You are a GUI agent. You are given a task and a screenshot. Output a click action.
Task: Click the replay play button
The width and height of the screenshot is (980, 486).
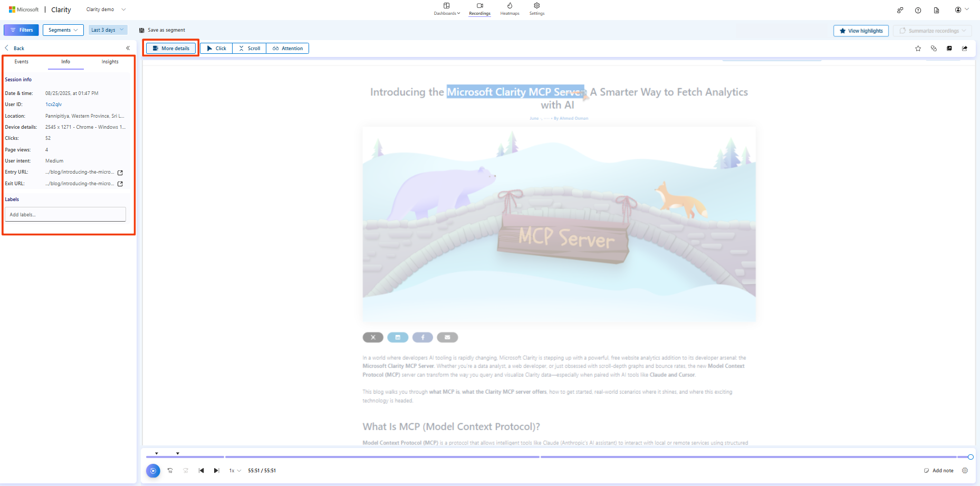coord(153,471)
